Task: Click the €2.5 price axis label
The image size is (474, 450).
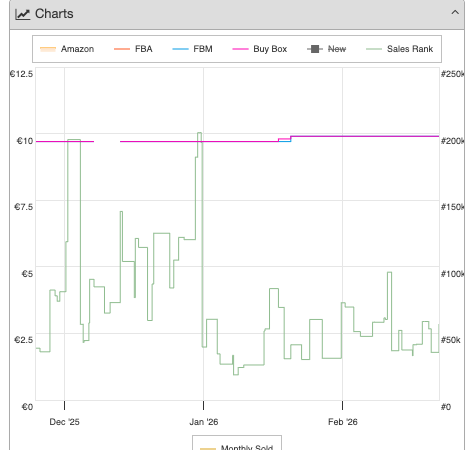Action: 23,340
